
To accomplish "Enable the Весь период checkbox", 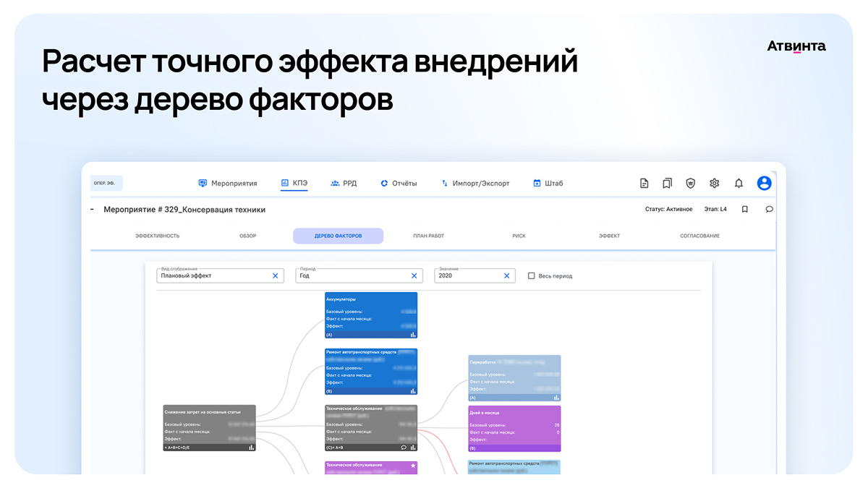I will (532, 275).
